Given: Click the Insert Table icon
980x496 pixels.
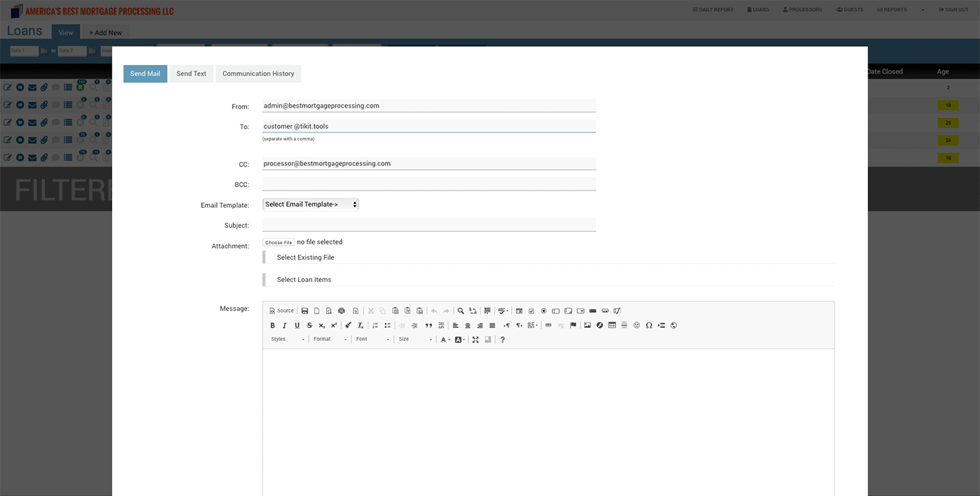Looking at the screenshot, I should [x=612, y=325].
